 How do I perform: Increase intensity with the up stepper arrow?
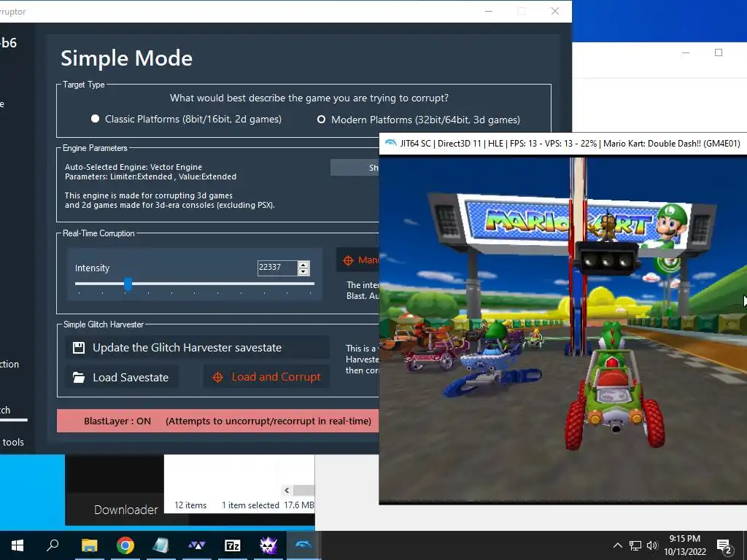(x=303, y=264)
